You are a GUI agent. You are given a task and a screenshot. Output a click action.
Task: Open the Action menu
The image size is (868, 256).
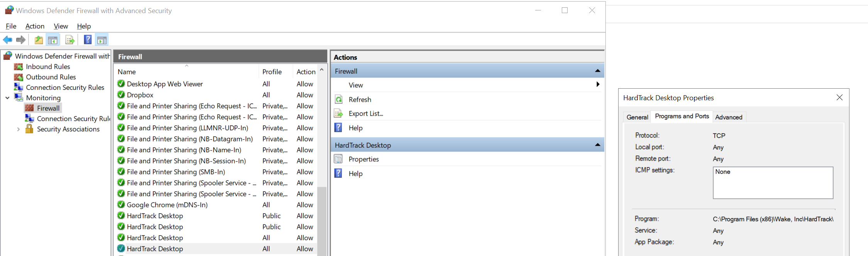35,26
